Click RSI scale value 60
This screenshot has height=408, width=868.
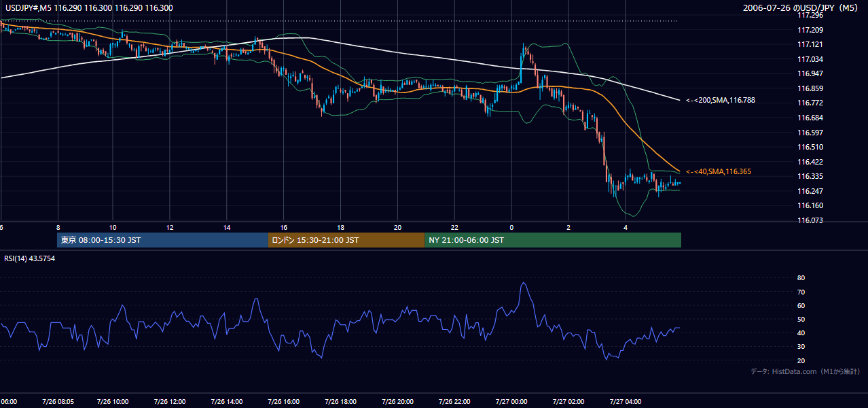tap(801, 305)
